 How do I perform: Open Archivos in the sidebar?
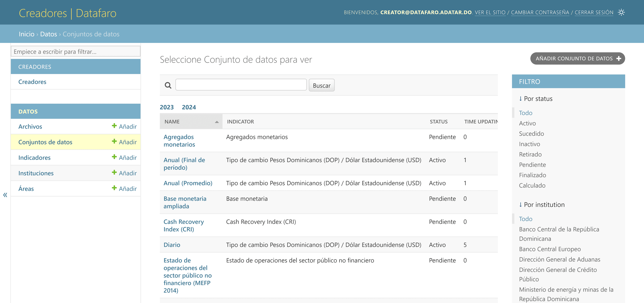click(30, 126)
